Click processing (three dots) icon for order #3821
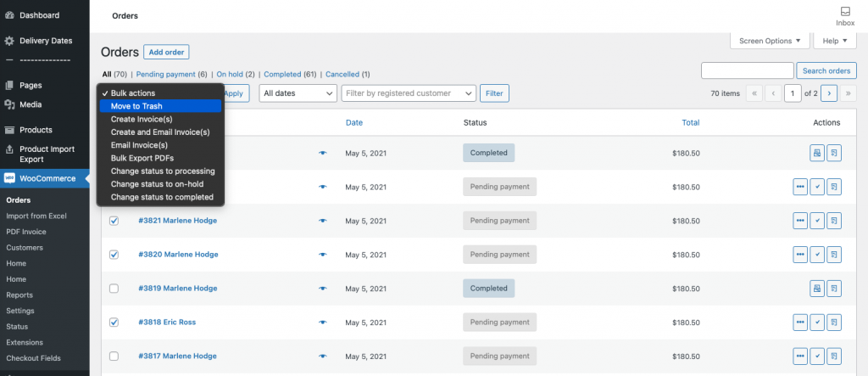Screen dimensions: 868x376 tap(800, 221)
